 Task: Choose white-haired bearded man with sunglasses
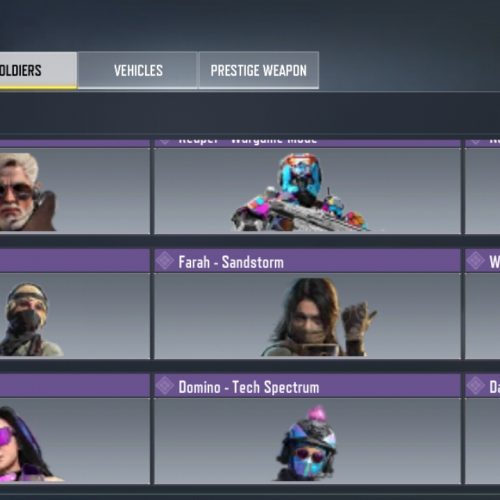point(28,192)
